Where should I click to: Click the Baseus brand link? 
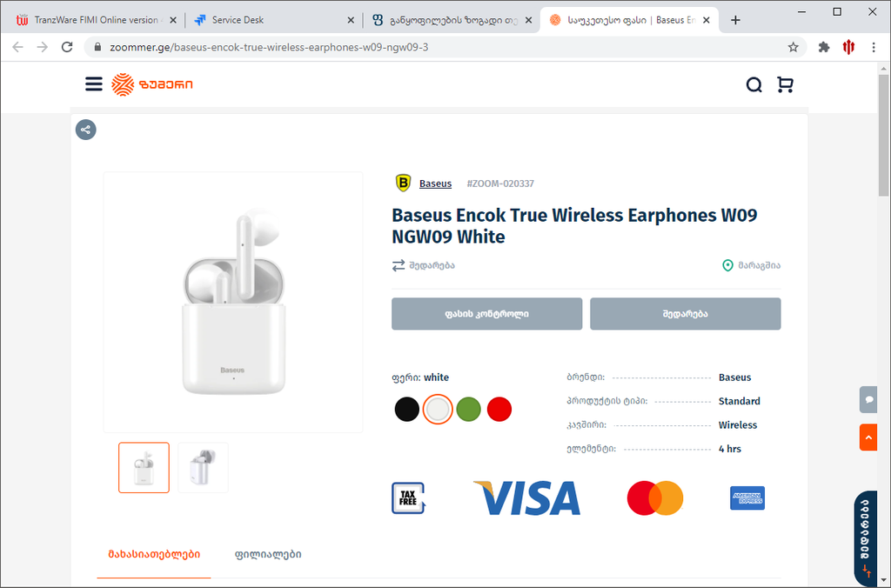click(x=435, y=184)
